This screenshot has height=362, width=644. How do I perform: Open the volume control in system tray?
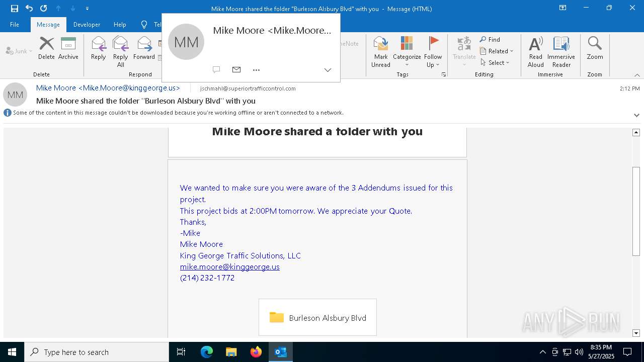(x=579, y=352)
